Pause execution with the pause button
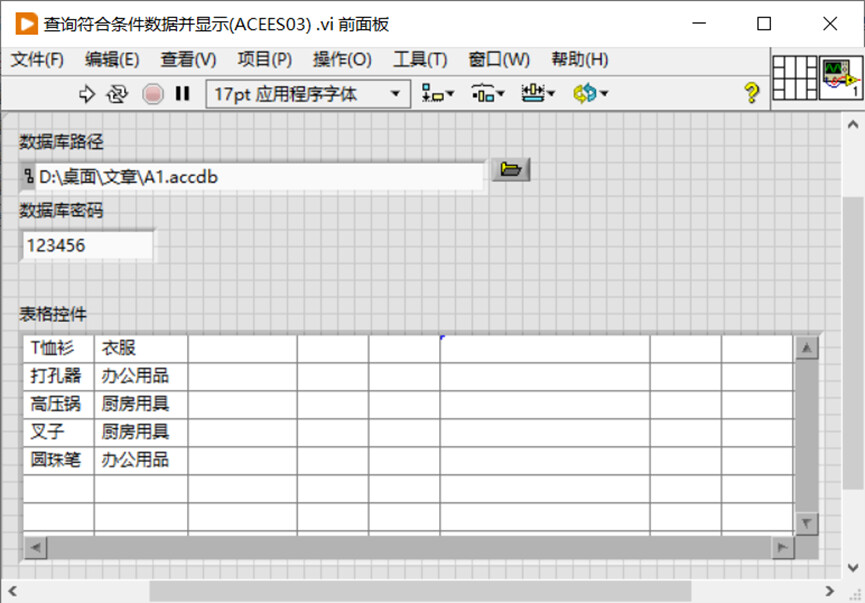Image resolution: width=865 pixels, height=603 pixels. pos(183,94)
